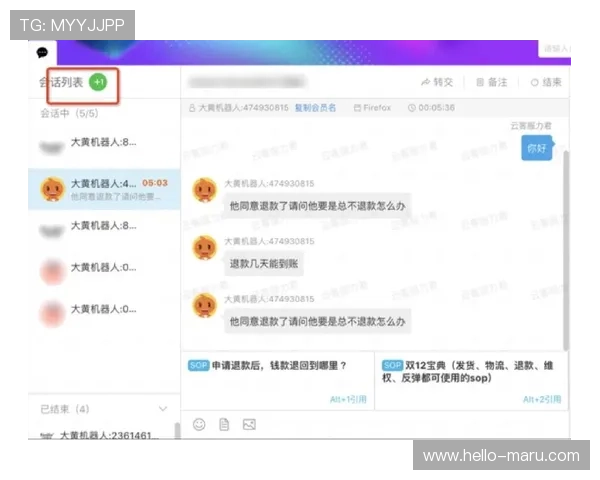This screenshot has width=600, height=480.
Task: Click the 会话中 (5/5) section header
Action: (70, 113)
